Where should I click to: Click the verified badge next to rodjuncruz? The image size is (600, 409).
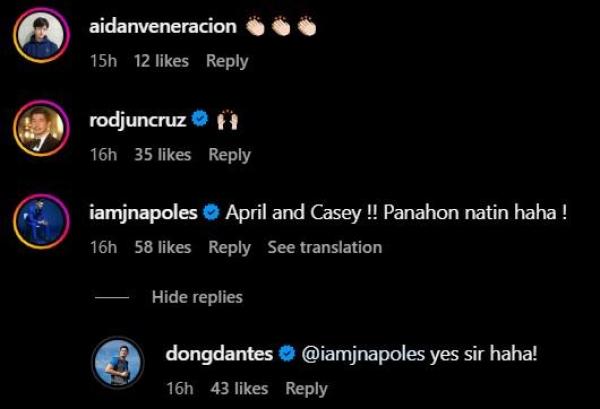(199, 119)
